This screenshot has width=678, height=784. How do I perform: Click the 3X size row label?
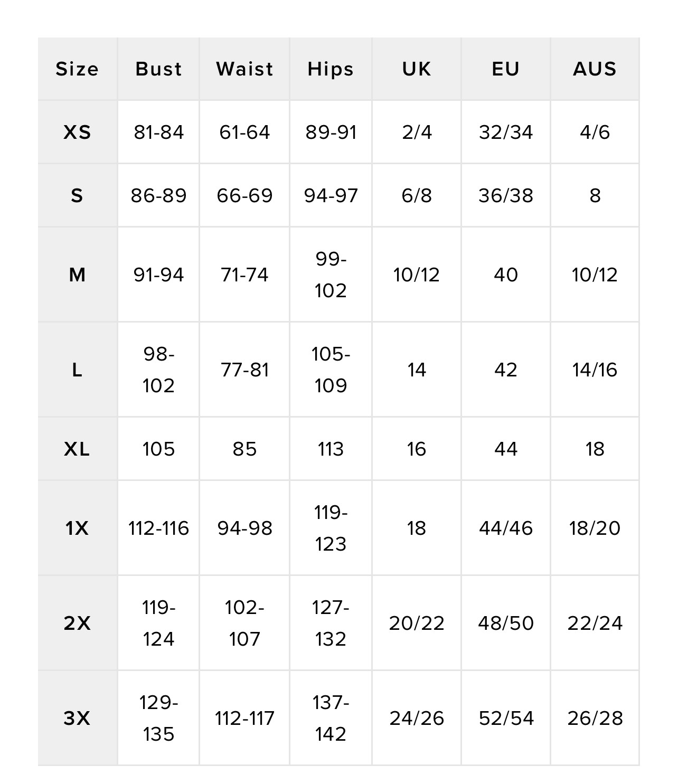pos(77,718)
